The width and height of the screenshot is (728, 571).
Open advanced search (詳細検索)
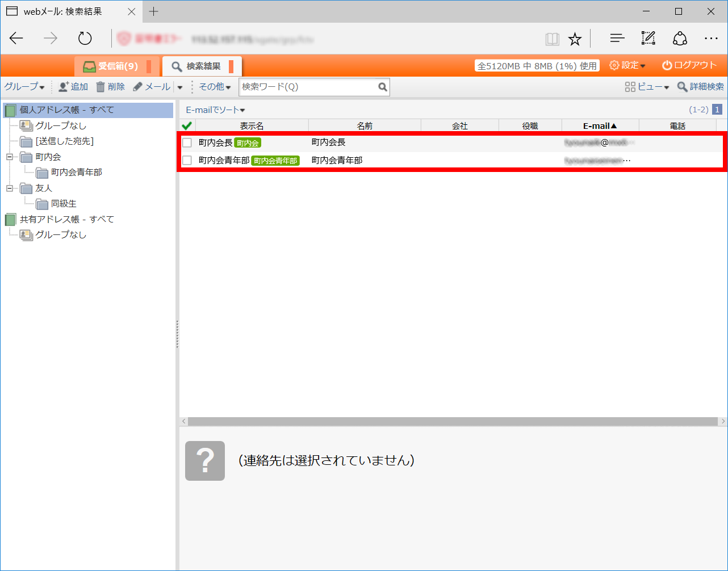click(x=700, y=87)
